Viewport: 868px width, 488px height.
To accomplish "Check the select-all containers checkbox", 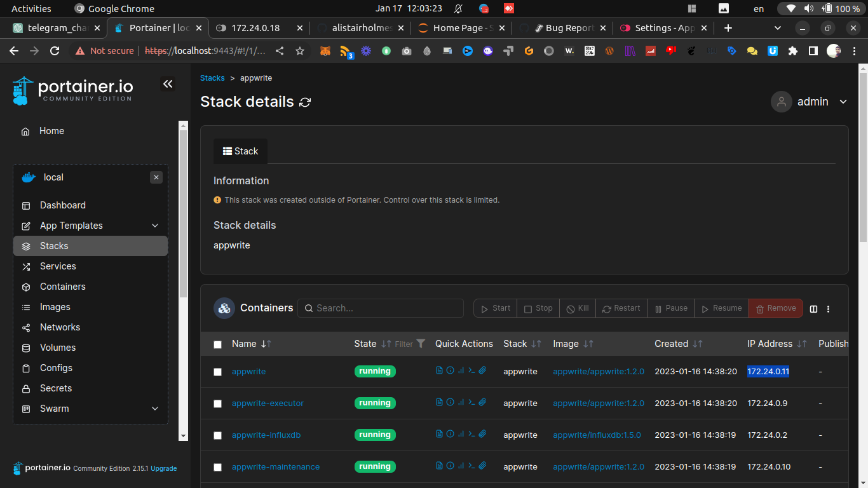I will (218, 344).
